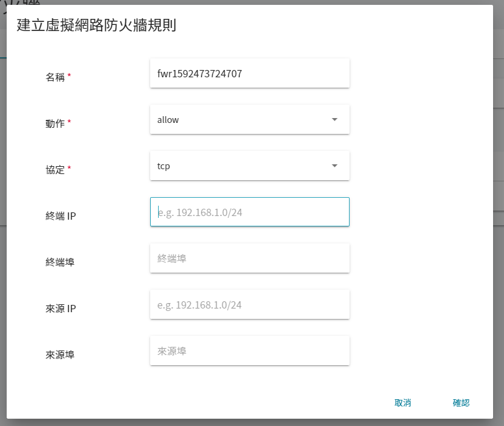The width and height of the screenshot is (504, 426).
Task: Click the 名稱 field label
Action: 55,77
